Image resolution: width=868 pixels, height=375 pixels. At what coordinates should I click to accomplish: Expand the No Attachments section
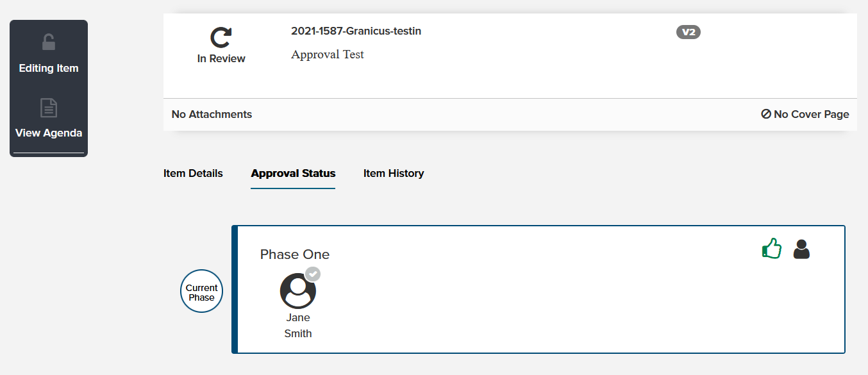click(211, 114)
